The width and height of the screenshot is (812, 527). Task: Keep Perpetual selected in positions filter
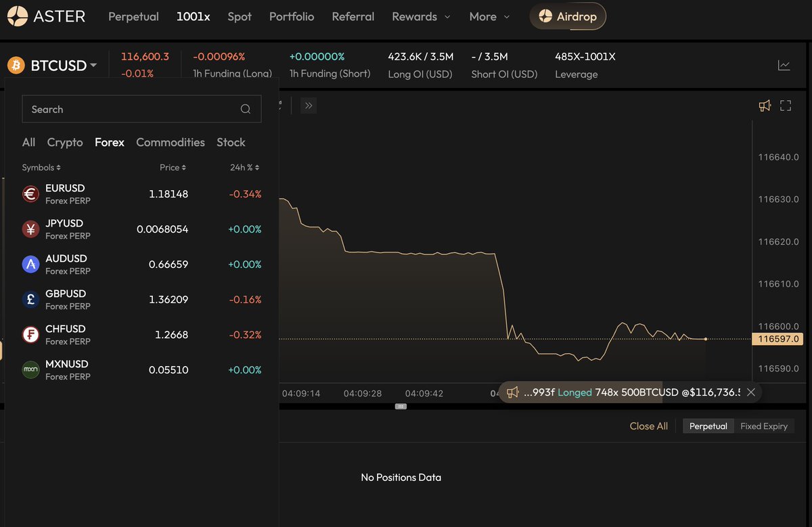(x=708, y=426)
